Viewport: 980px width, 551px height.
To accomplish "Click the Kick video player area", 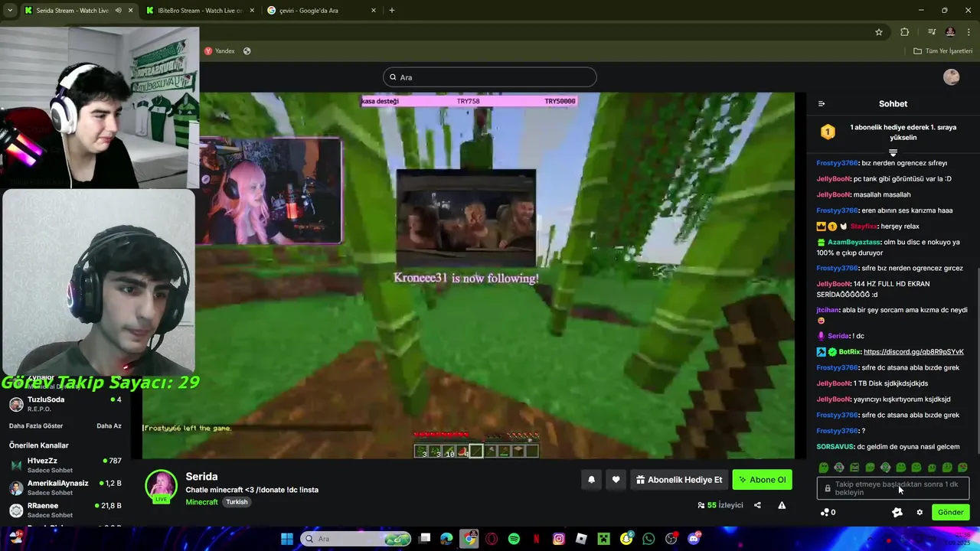I will point(469,275).
